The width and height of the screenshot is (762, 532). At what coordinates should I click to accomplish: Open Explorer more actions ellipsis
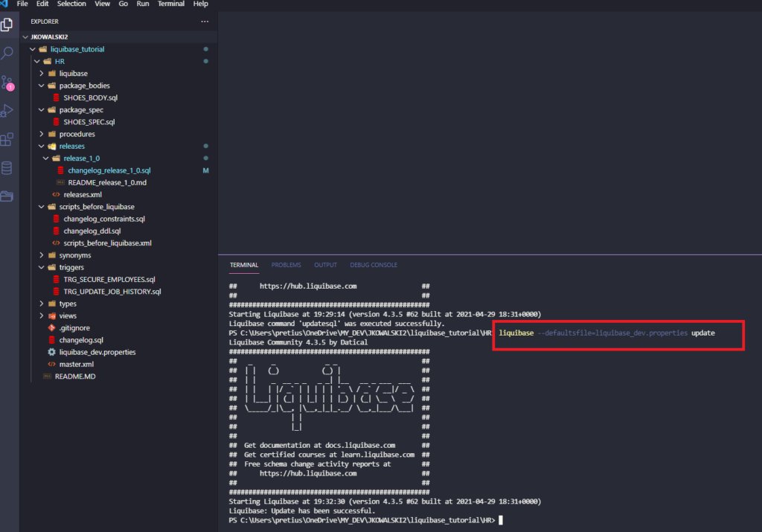[x=205, y=22]
